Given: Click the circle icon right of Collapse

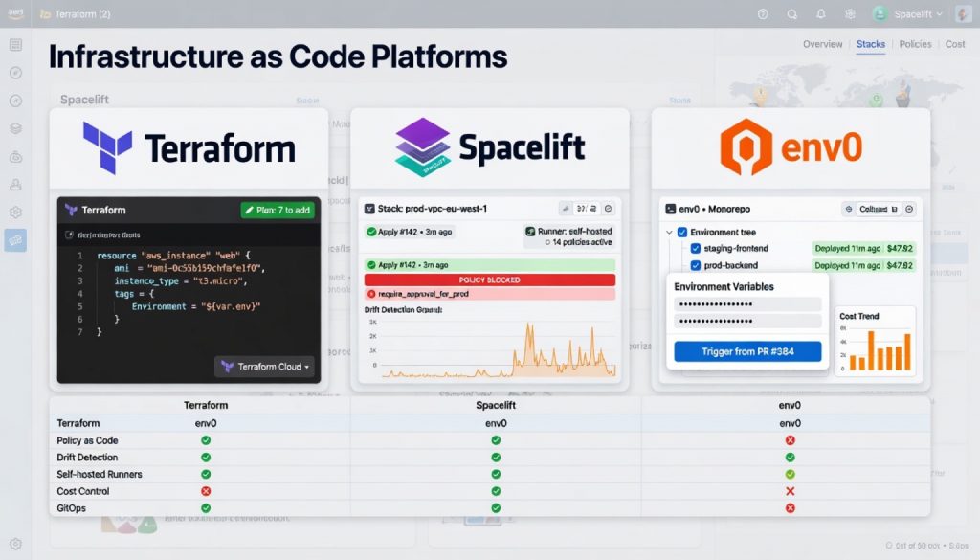Looking at the screenshot, I should (x=910, y=210).
